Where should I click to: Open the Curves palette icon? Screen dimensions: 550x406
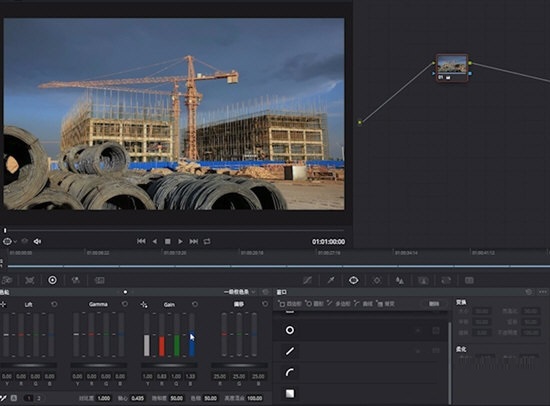308,280
